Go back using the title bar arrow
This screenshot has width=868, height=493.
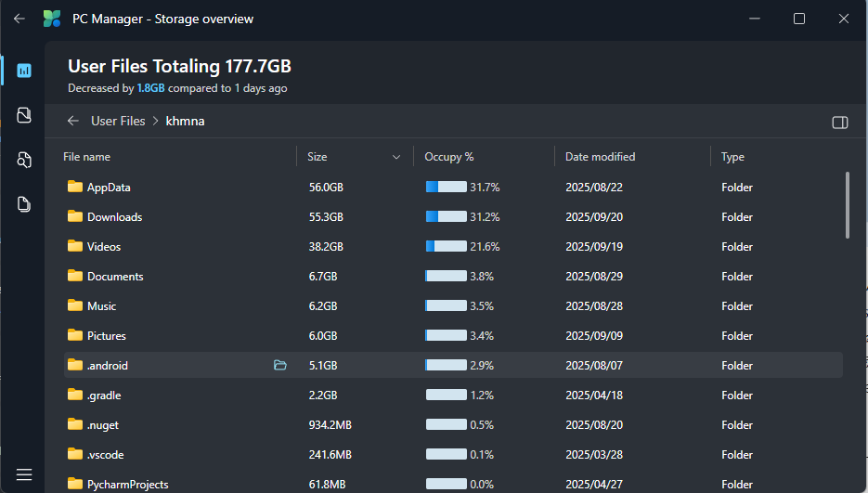pos(19,19)
